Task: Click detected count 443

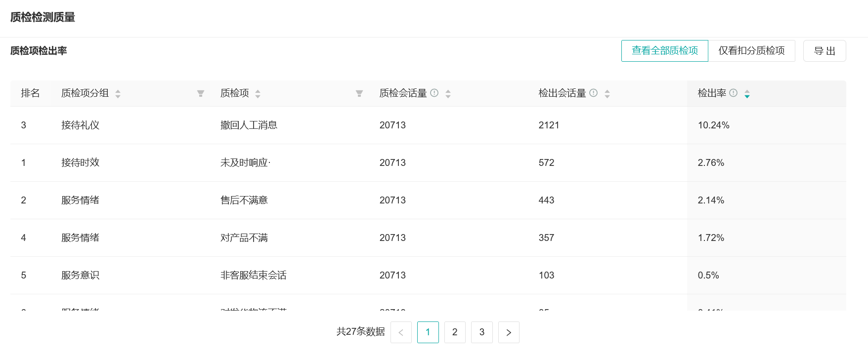Action: tap(546, 200)
